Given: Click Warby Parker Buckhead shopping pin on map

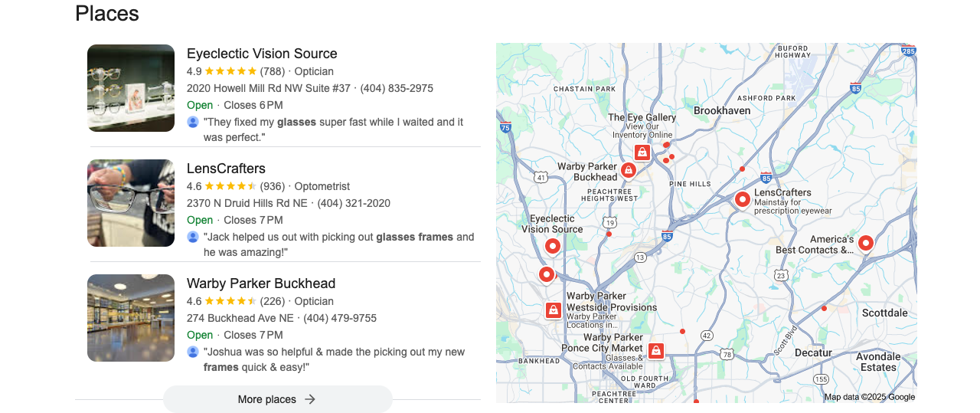Looking at the screenshot, I should click(629, 170).
